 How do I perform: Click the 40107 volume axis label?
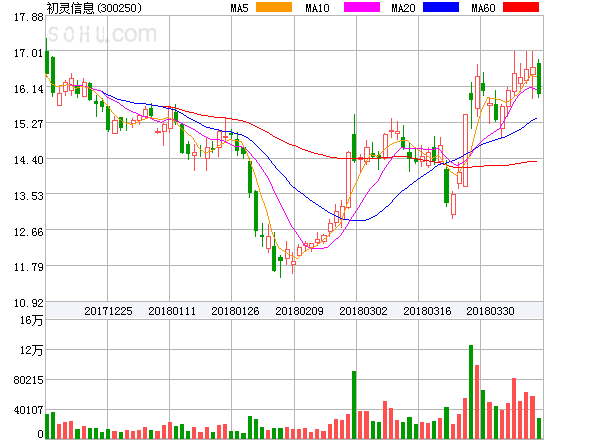(x=28, y=410)
